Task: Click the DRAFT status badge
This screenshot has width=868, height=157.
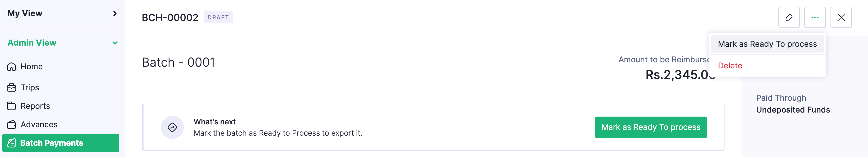Action: click(218, 18)
